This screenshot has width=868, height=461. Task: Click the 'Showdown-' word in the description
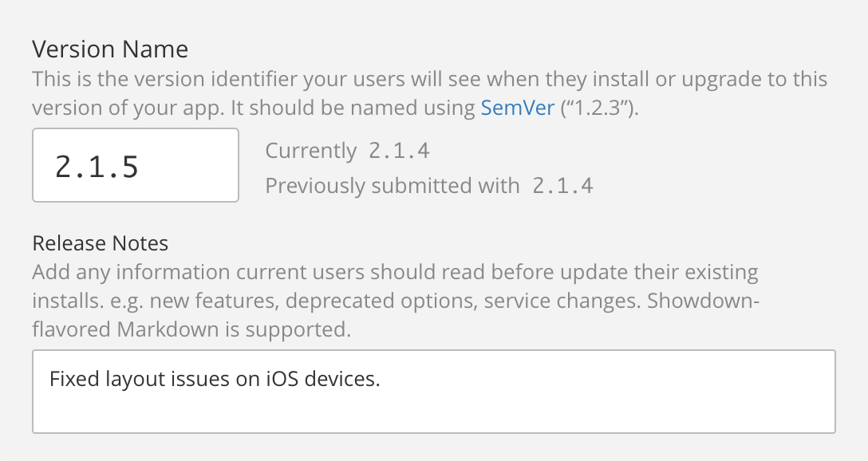click(x=703, y=301)
